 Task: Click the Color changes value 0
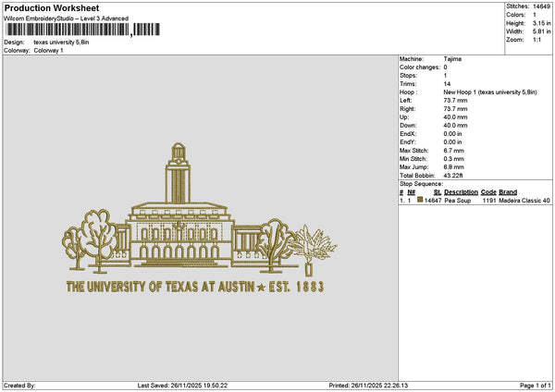[x=445, y=67]
